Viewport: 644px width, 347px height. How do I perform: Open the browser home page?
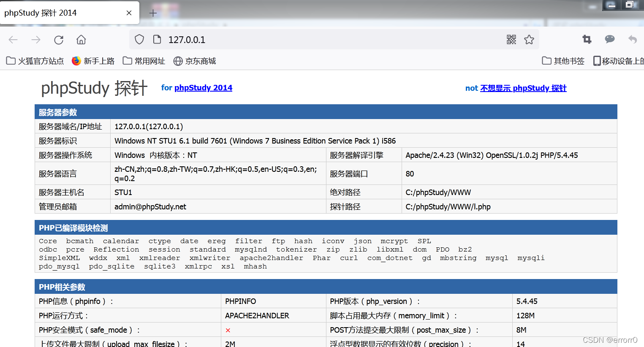point(81,40)
